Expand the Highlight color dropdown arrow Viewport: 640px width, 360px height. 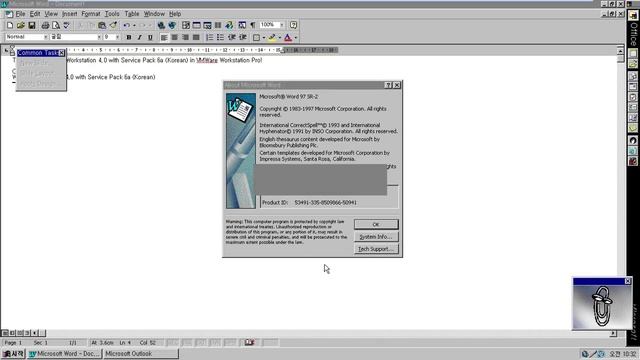(x=280, y=38)
